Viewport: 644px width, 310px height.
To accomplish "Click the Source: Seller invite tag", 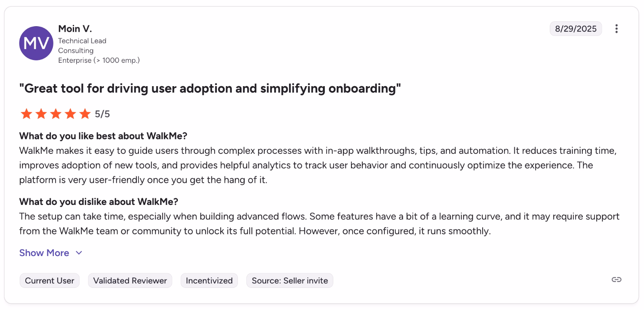I will 289,280.
